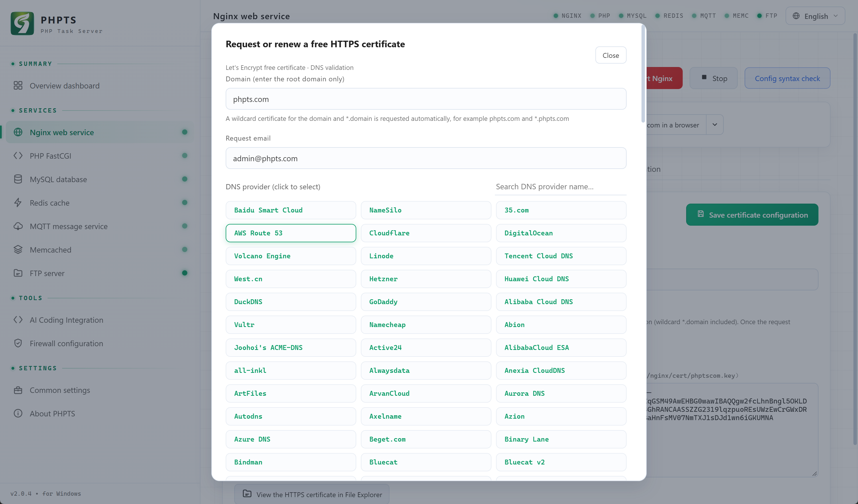Choose Alibaba Cloud DNS provider
The width and height of the screenshot is (858, 504).
pyautogui.click(x=561, y=302)
